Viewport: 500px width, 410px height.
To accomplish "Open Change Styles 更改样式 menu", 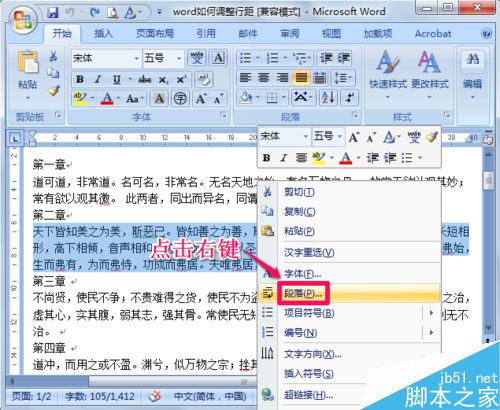I will coord(430,75).
